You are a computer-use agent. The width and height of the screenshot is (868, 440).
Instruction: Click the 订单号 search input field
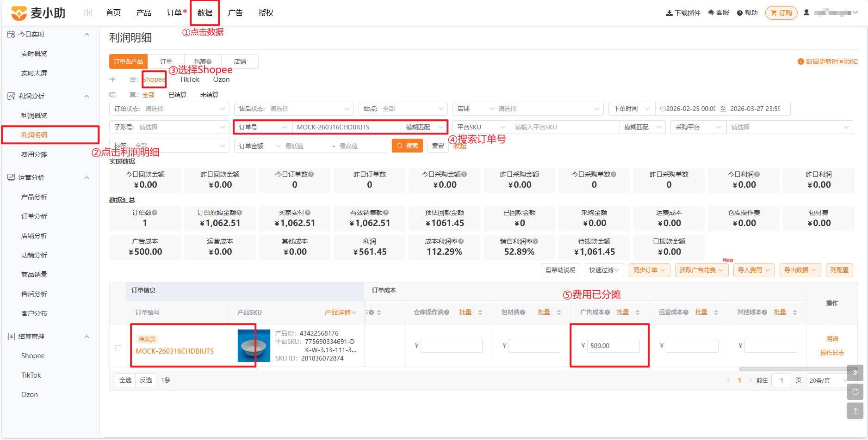click(x=347, y=127)
